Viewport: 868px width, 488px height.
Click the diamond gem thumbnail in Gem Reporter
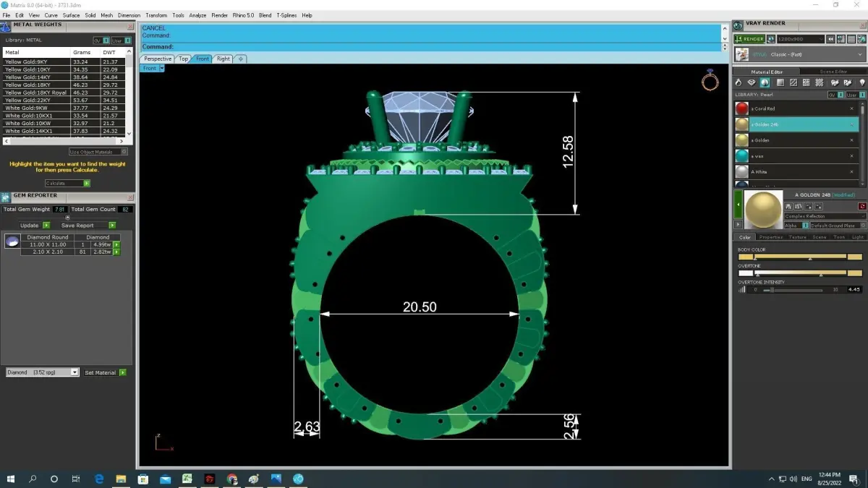12,242
